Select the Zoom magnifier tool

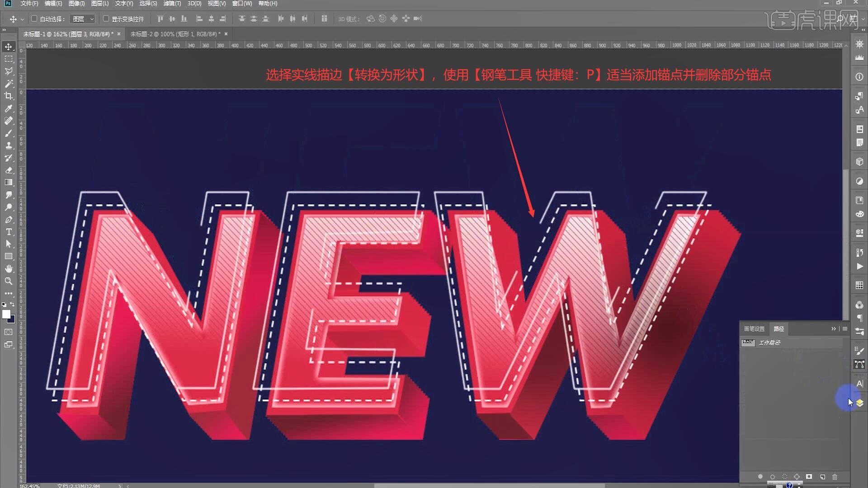click(x=9, y=281)
